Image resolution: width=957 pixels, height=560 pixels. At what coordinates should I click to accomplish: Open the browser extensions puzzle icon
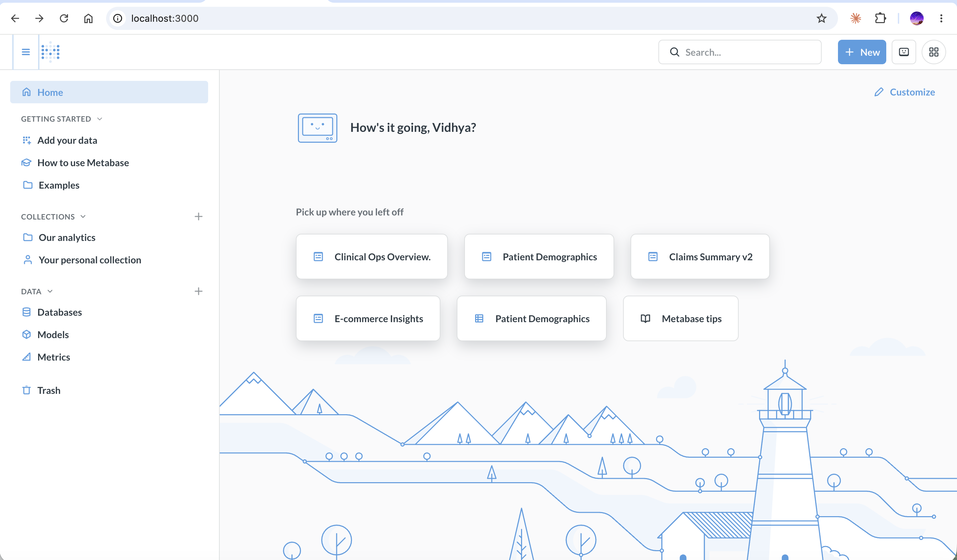tap(880, 18)
